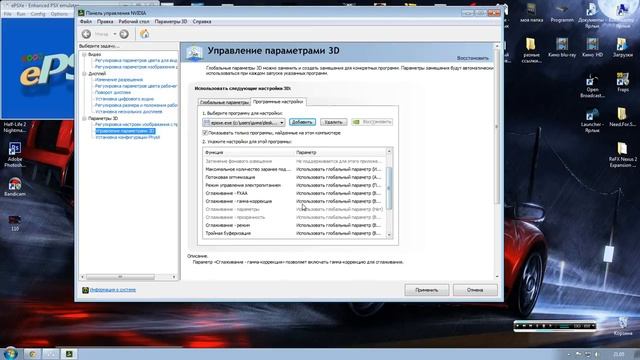Open the epsxe.exe program dropdown
Viewport: 640px width, 360px height.
(x=244, y=122)
